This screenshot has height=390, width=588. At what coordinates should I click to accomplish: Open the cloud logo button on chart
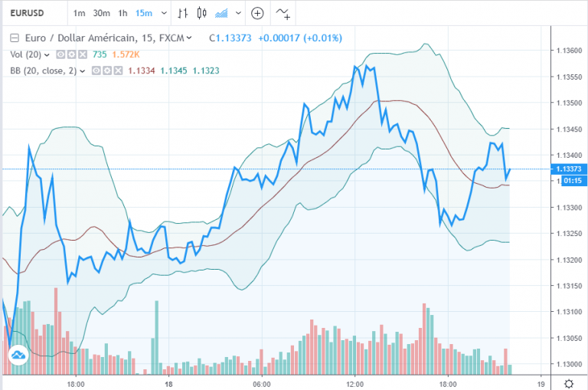tap(18, 354)
